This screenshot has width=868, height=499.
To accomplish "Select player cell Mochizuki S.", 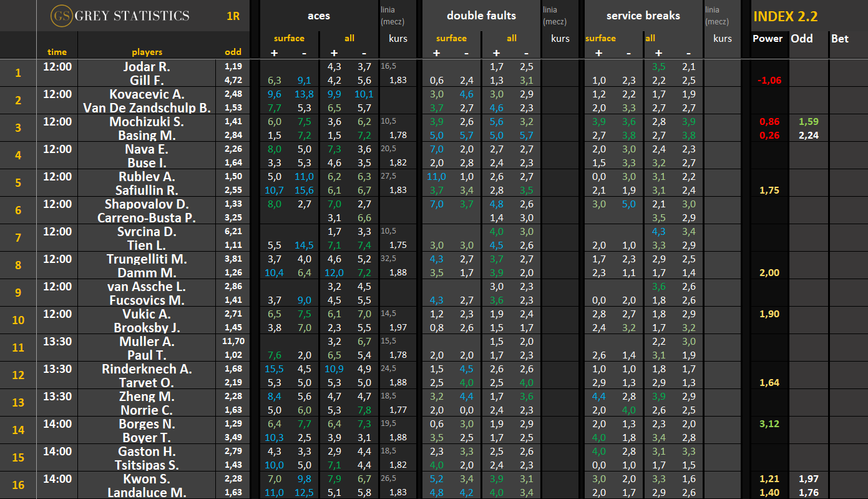I will (x=147, y=121).
